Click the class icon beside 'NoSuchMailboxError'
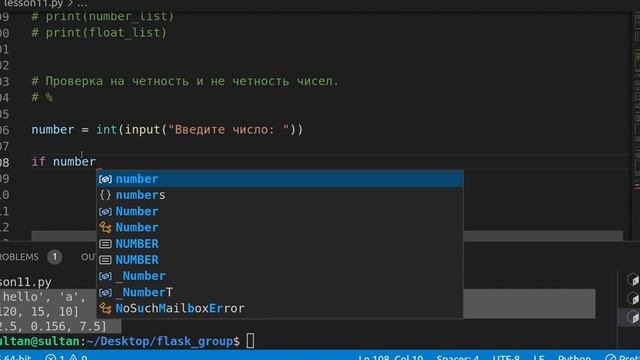 pyautogui.click(x=105, y=309)
